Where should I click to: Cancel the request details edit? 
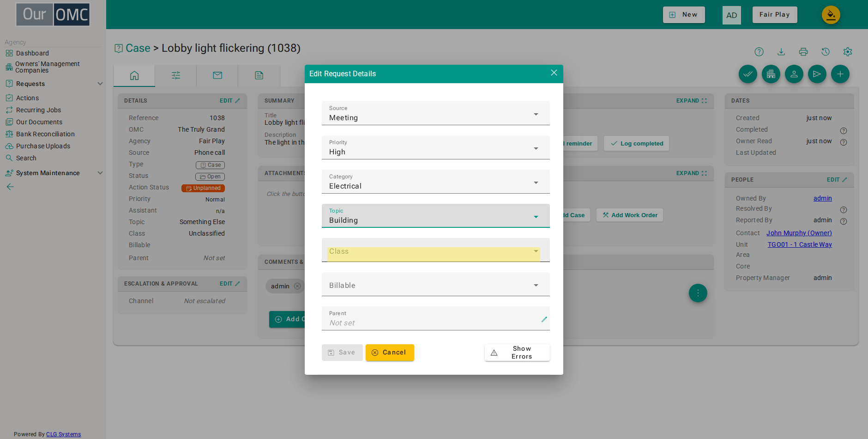pos(390,353)
